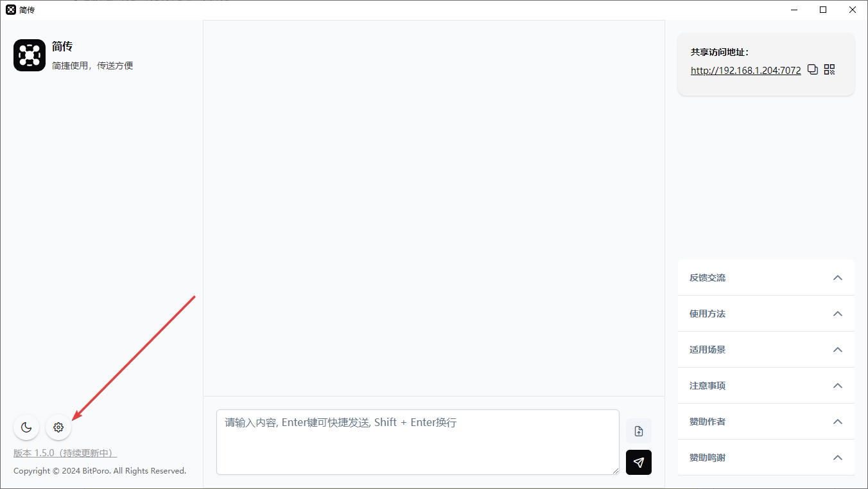Copy the shared access address
Viewport: 868px width, 489px height.
pyautogui.click(x=813, y=70)
